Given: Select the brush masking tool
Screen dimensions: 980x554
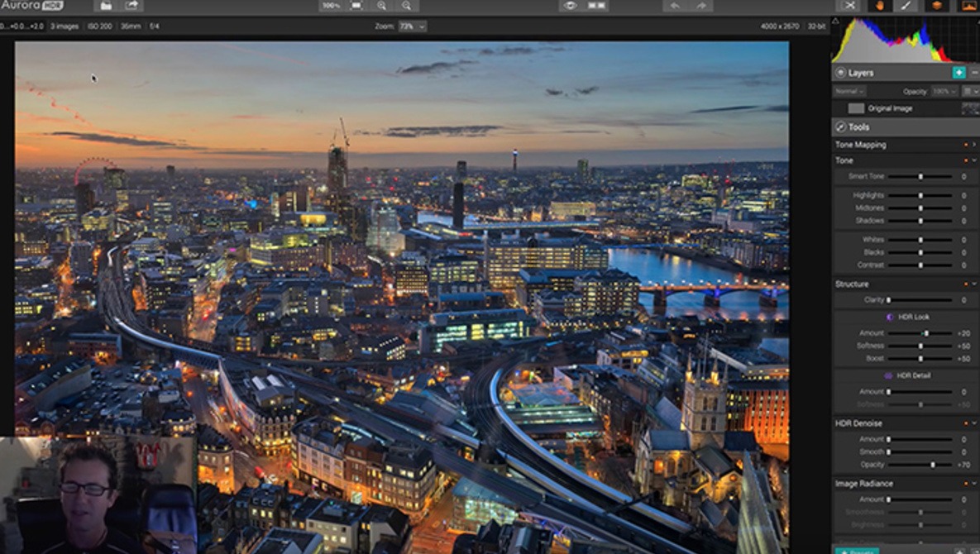Looking at the screenshot, I should pos(905,6).
